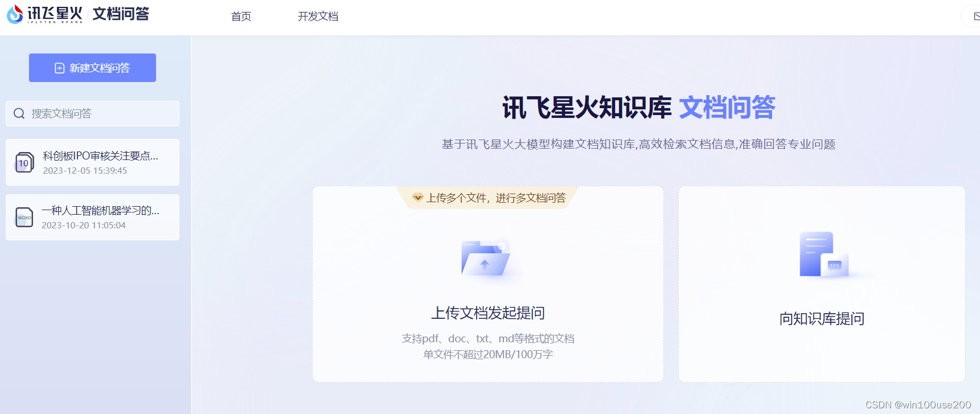Click the WORD icon of 一种人工智能机器学习的 entry
Screen dimensions: 980x414
24,217
